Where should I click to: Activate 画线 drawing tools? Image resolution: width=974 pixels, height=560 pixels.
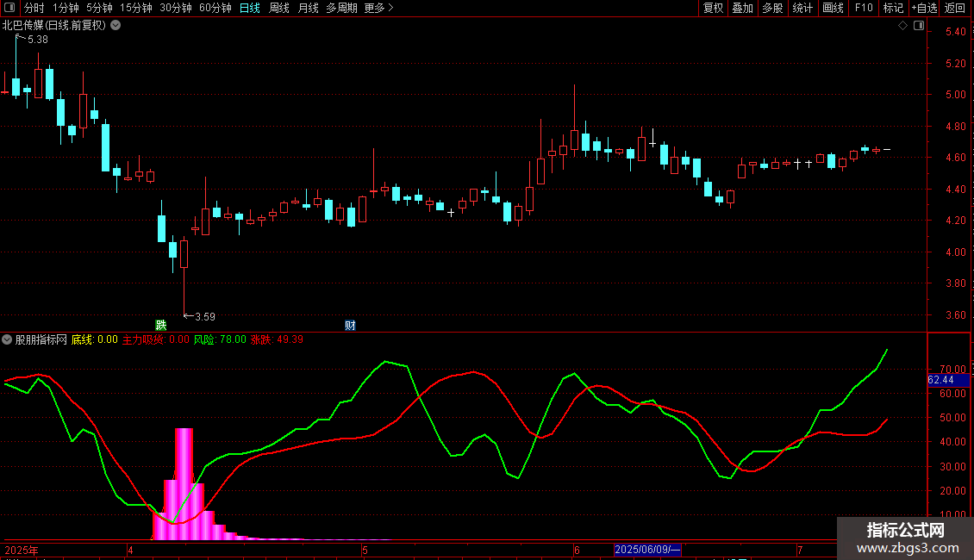coord(833,8)
